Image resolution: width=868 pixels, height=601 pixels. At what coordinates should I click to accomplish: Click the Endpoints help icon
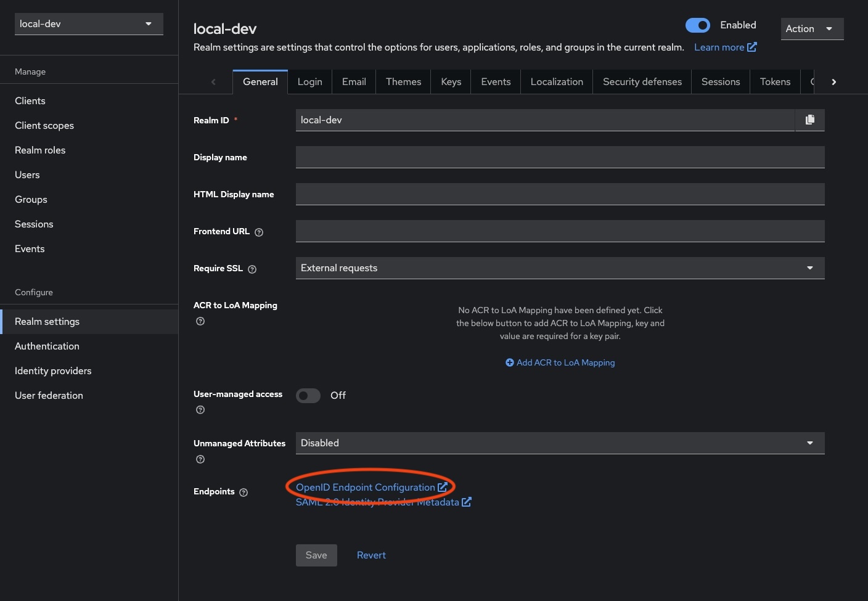point(244,492)
